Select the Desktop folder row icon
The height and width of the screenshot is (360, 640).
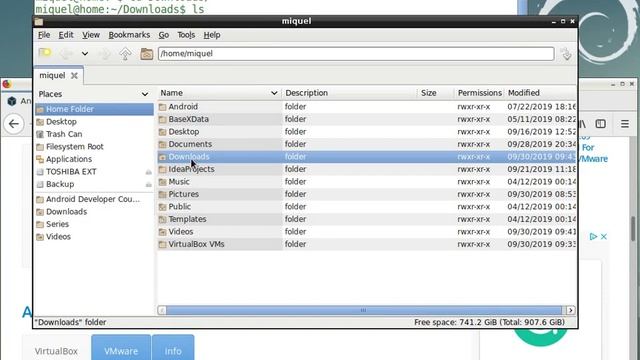162,132
